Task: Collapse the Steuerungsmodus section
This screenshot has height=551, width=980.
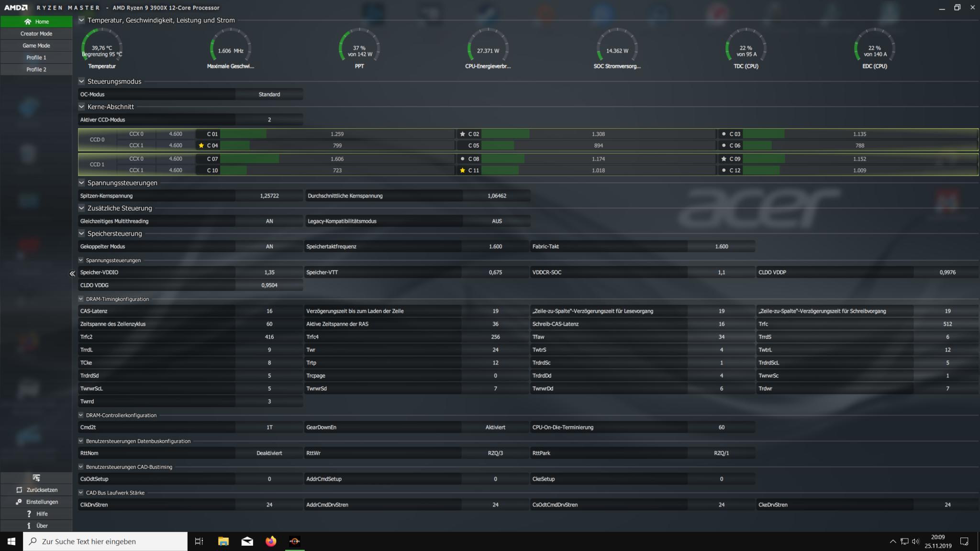Action: coord(81,81)
